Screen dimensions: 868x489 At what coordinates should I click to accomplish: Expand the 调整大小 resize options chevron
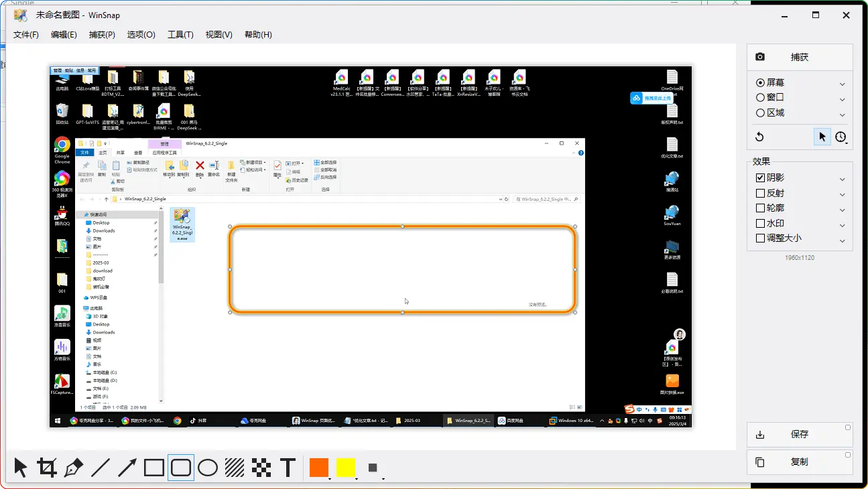point(843,240)
